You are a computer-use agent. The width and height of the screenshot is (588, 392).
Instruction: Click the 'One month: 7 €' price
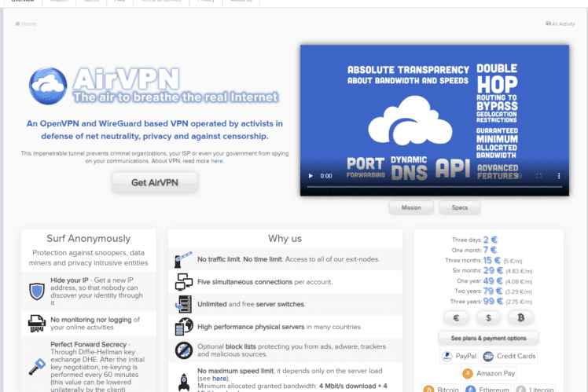[474, 250]
